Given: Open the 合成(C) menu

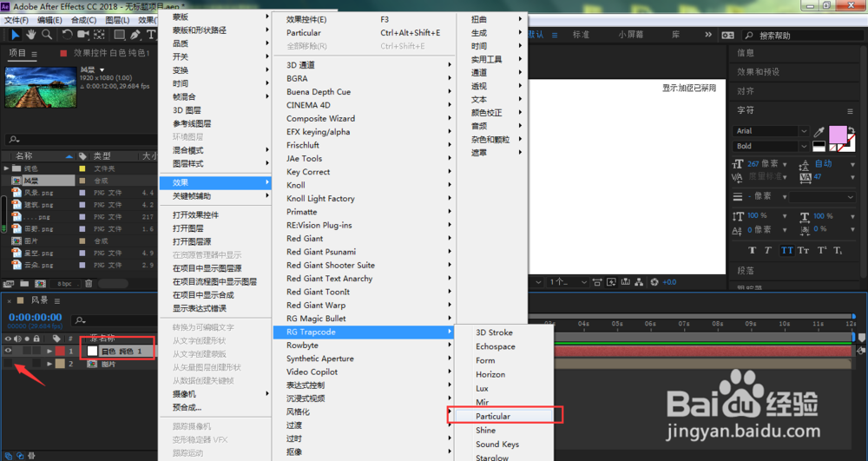Looking at the screenshot, I should (83, 20).
